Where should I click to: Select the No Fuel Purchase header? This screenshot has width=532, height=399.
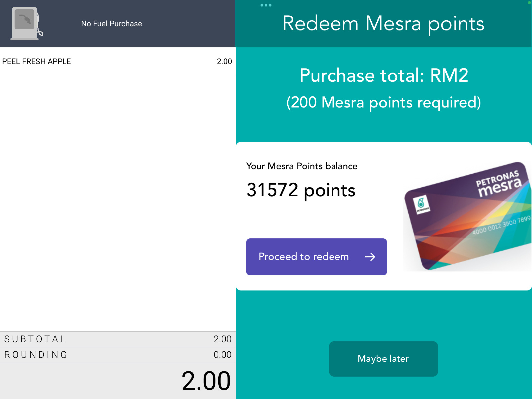pos(112,23)
